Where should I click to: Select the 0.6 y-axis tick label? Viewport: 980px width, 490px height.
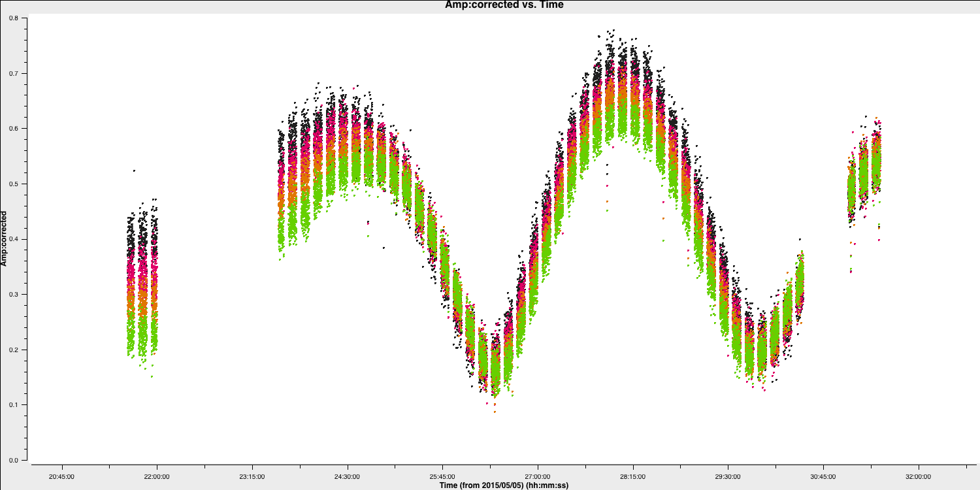(14, 129)
